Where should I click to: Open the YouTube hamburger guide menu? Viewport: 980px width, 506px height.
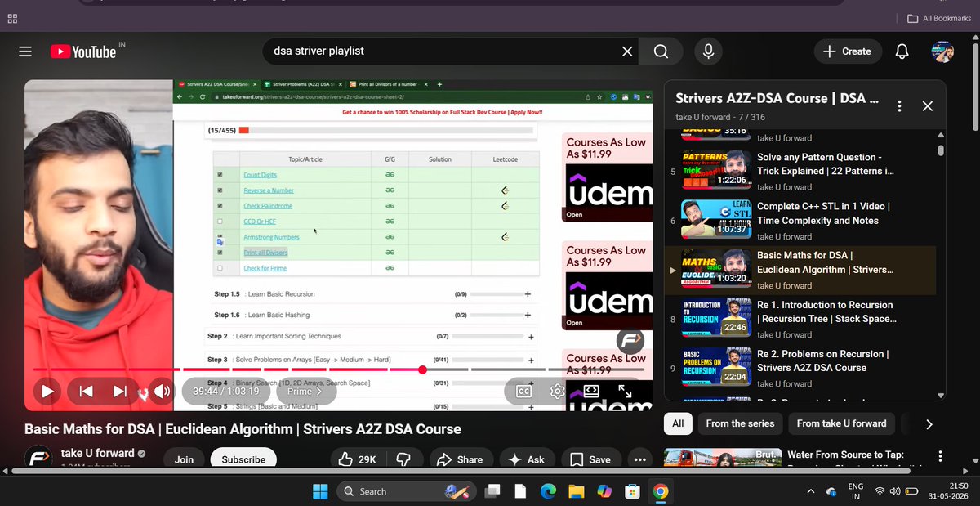point(25,51)
